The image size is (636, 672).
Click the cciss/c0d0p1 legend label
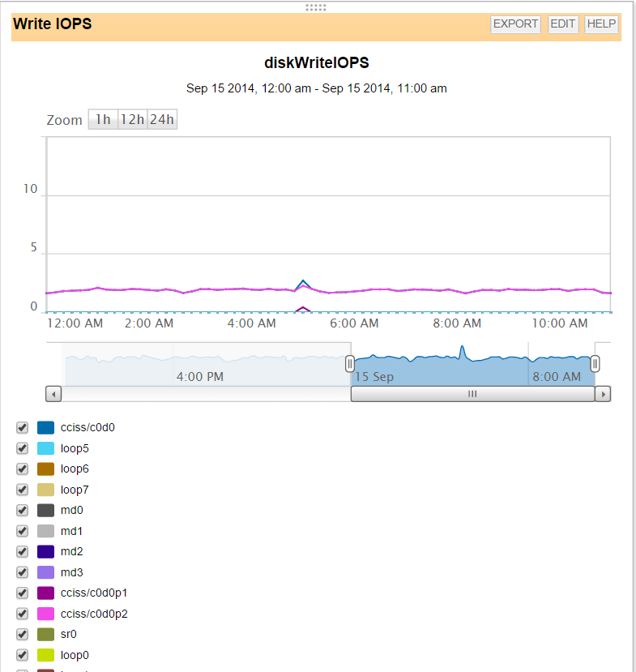click(94, 593)
